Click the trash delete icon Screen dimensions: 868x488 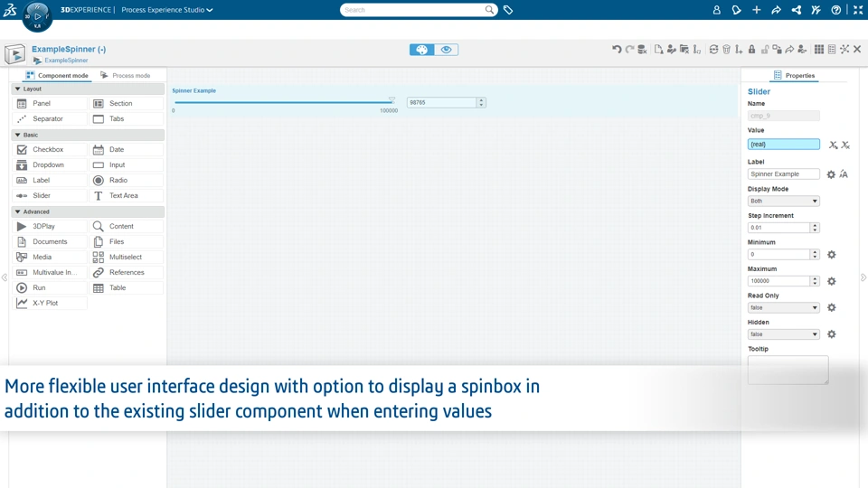point(726,49)
